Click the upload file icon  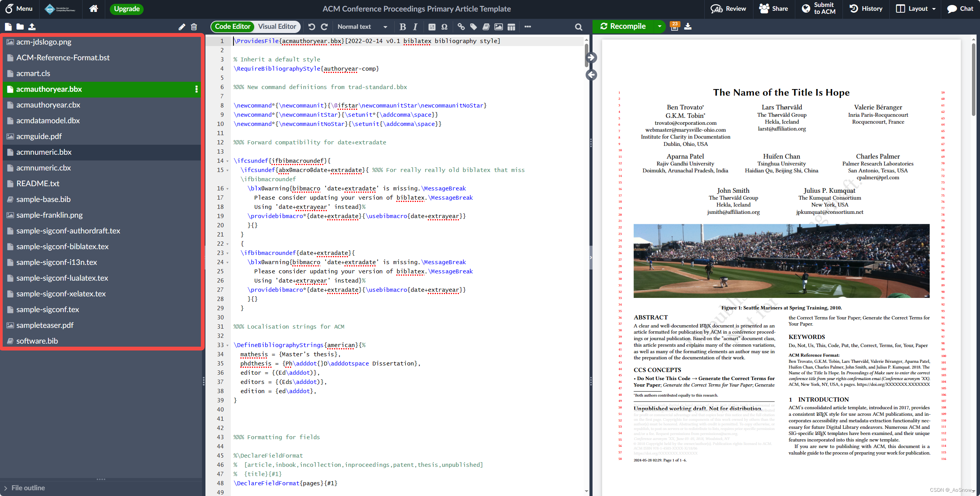32,27
